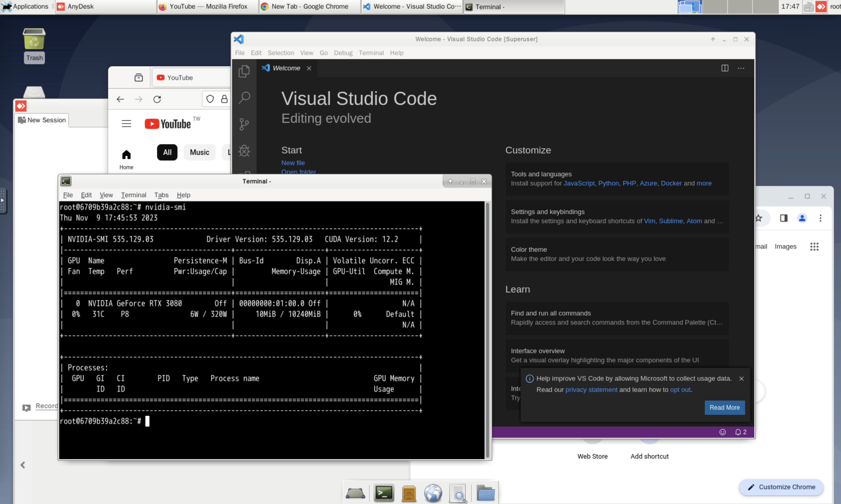Reload the Firefox YouTube page
Viewport: 841px width, 504px height.
(x=157, y=99)
